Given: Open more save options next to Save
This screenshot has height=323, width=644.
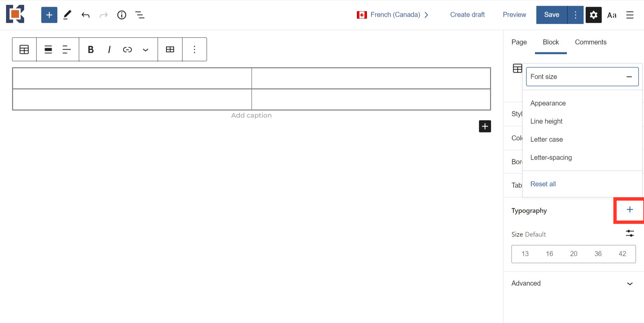Looking at the screenshot, I should (576, 15).
